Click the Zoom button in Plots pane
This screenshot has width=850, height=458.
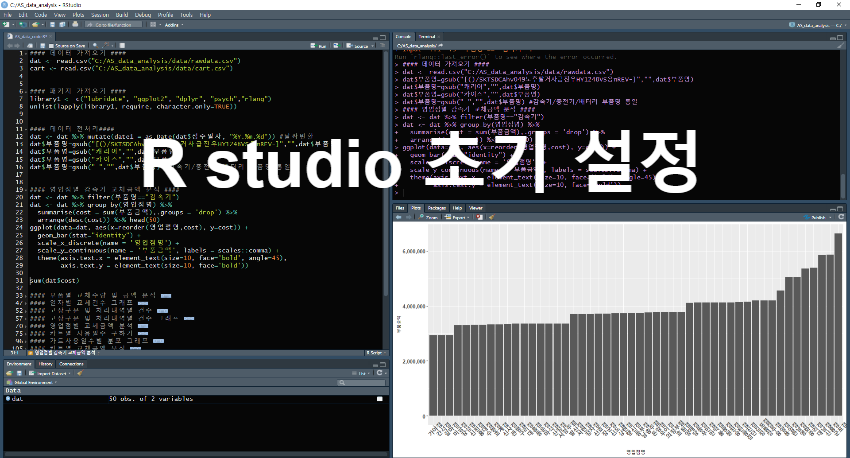(428, 217)
